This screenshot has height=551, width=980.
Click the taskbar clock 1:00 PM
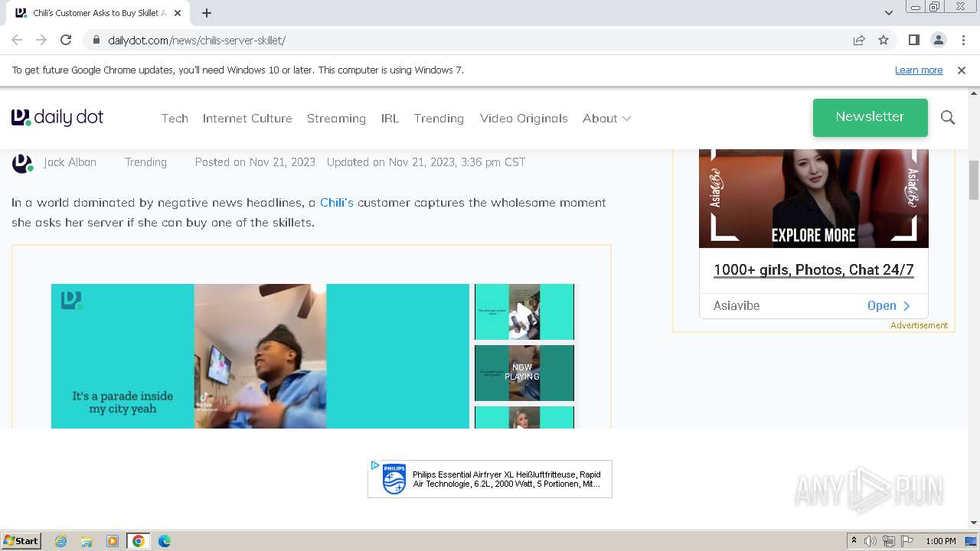click(940, 541)
